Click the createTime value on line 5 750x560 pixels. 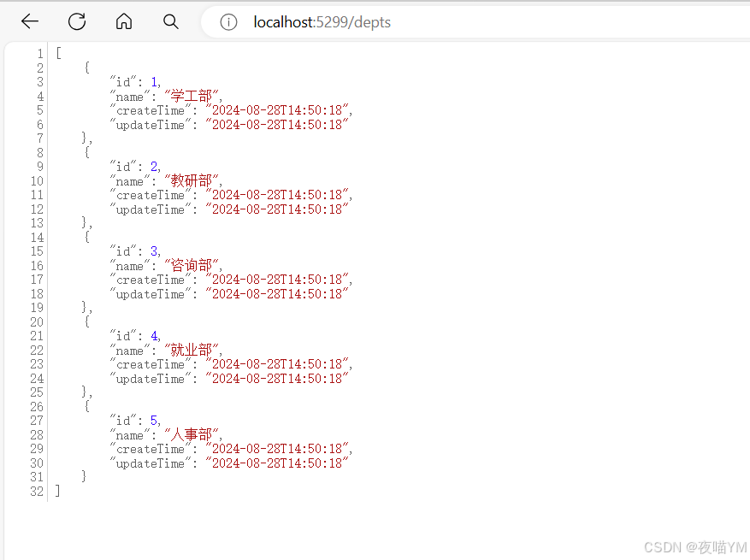[277, 110]
